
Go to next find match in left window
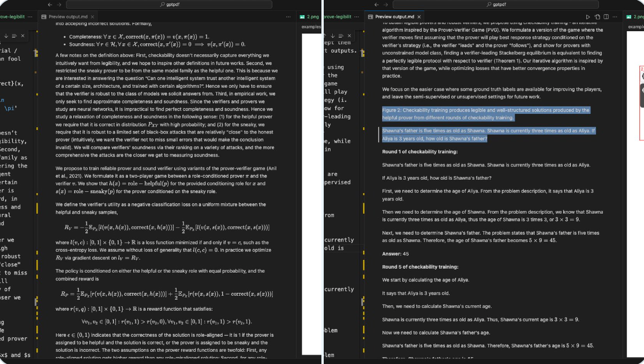pos(6,36)
